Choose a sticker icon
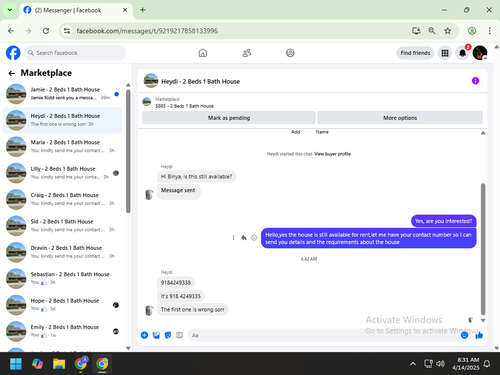 168,335
